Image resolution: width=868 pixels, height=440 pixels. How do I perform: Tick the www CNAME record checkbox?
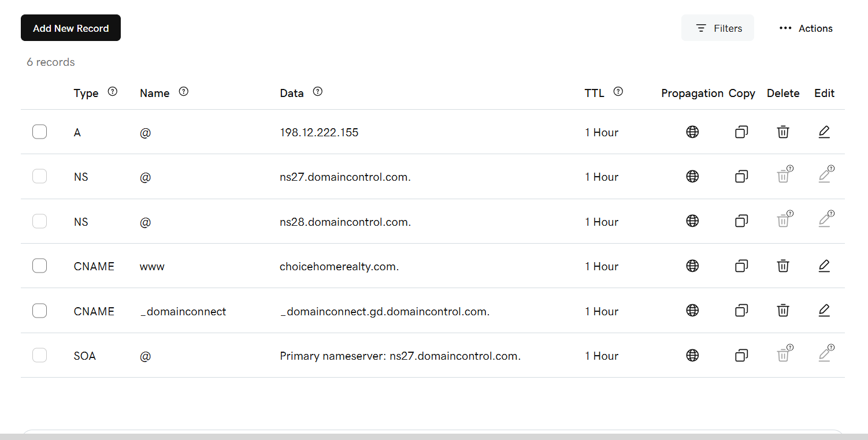(39, 266)
